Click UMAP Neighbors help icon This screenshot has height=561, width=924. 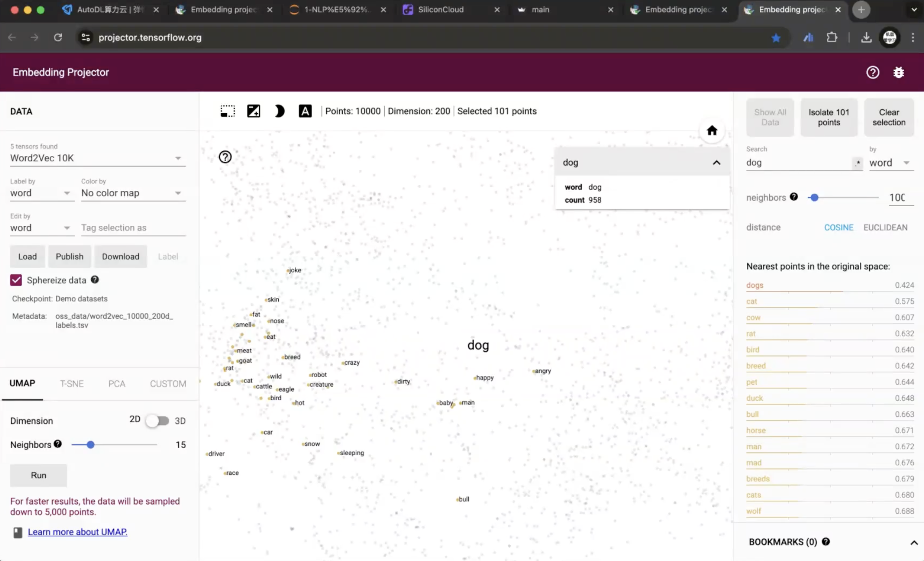tap(57, 444)
